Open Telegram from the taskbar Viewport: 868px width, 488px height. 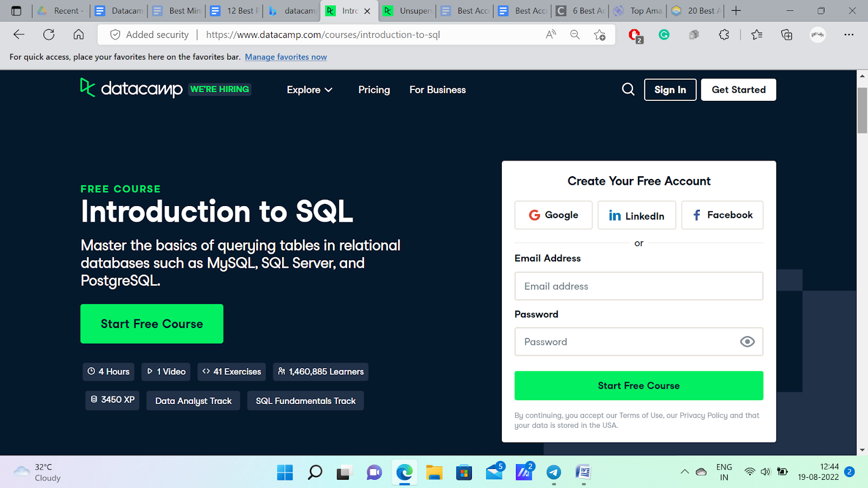coord(553,472)
